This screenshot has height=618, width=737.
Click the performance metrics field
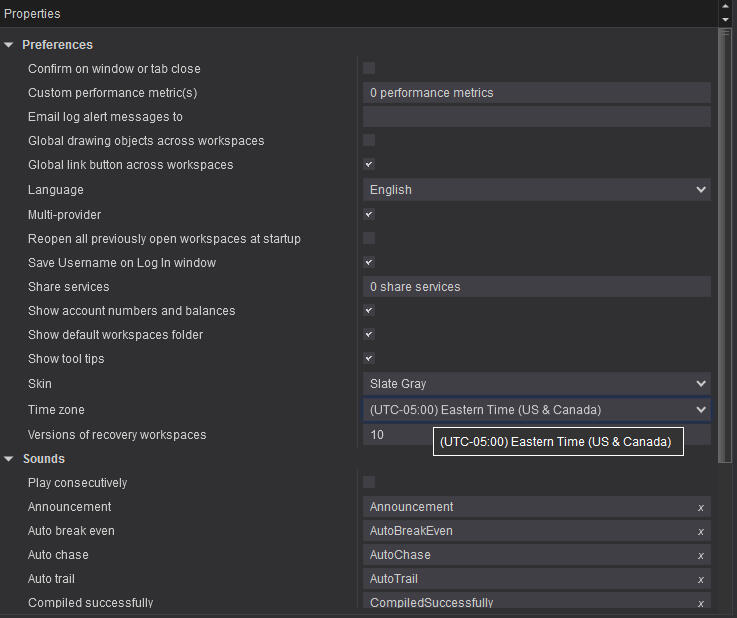click(x=536, y=93)
